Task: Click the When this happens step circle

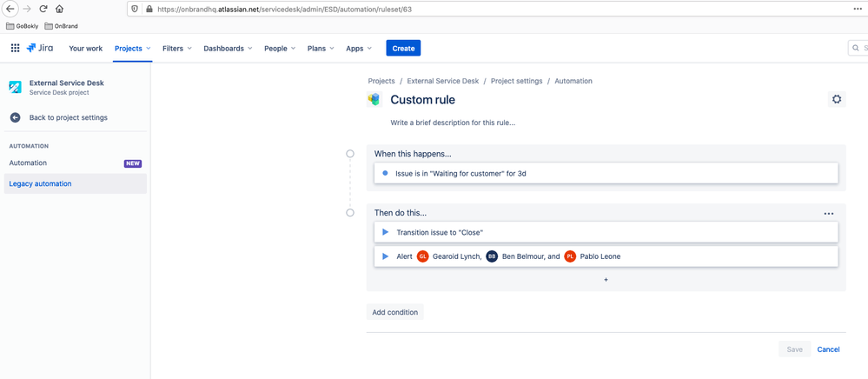Action: pos(350,154)
